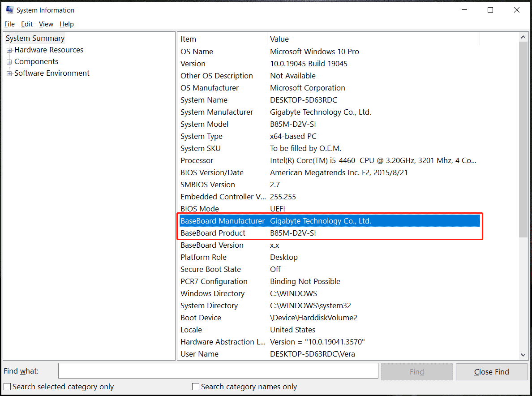Expand the Components node
Image resolution: width=532 pixels, height=396 pixels.
[9, 62]
